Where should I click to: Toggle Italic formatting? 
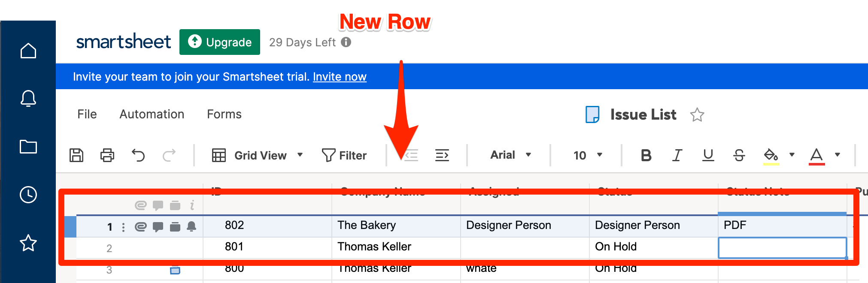click(x=677, y=155)
